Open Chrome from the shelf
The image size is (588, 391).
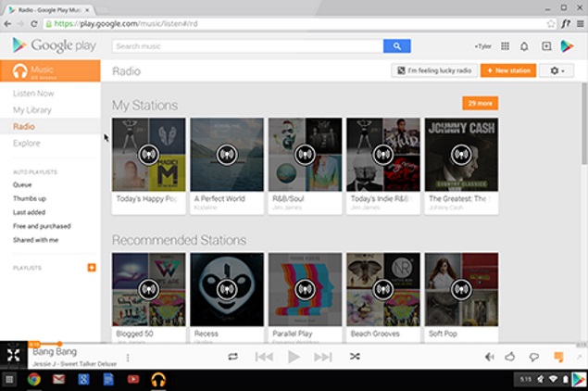(33, 380)
